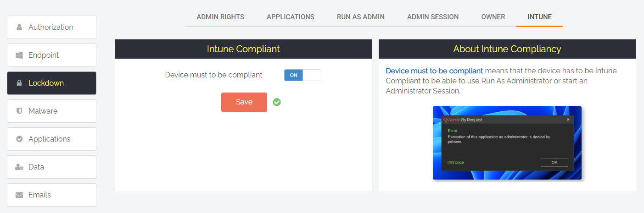Screen dimensions: 644x213
Task: Open the Admin Session tab
Action: pyautogui.click(x=433, y=17)
